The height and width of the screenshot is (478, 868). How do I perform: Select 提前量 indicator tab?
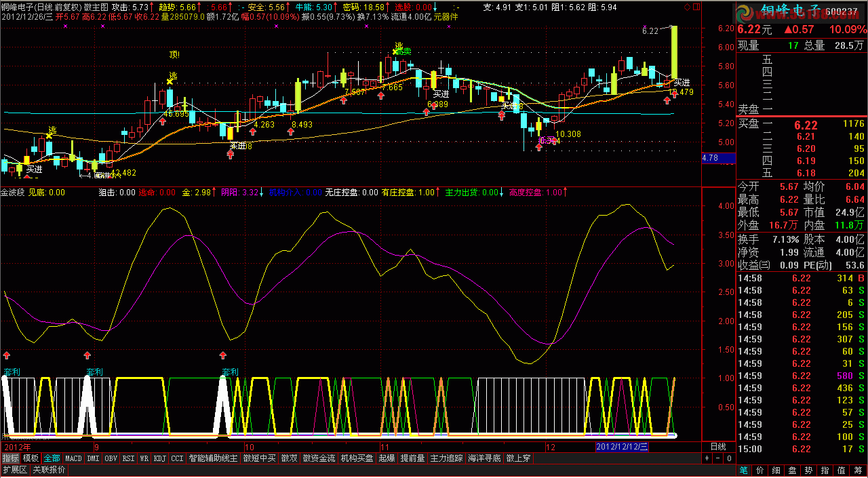tap(413, 458)
